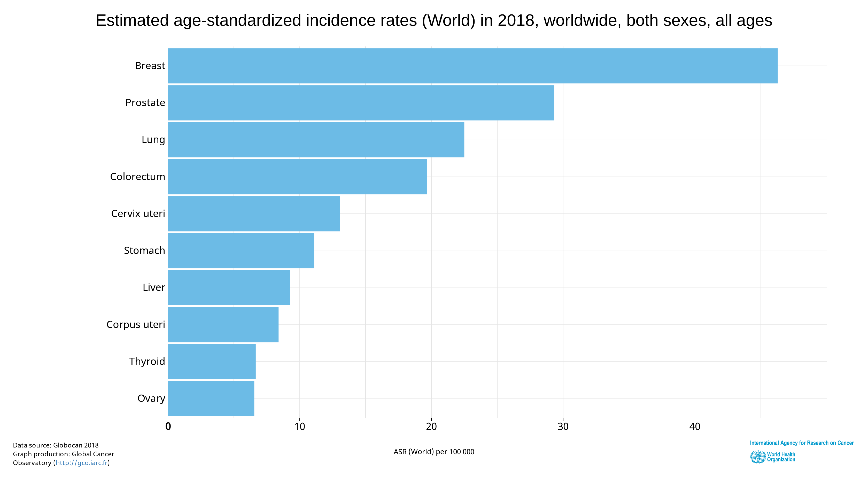The width and height of the screenshot is (868, 480).
Task: Open the gco.iarc.fr hyperlink
Action: coord(82,463)
